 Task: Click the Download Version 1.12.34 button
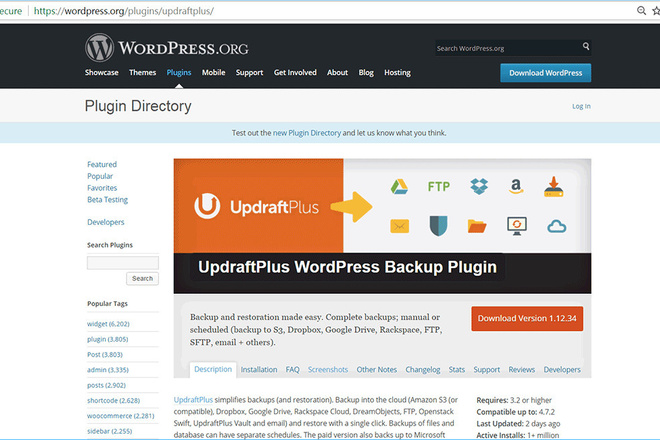(527, 318)
